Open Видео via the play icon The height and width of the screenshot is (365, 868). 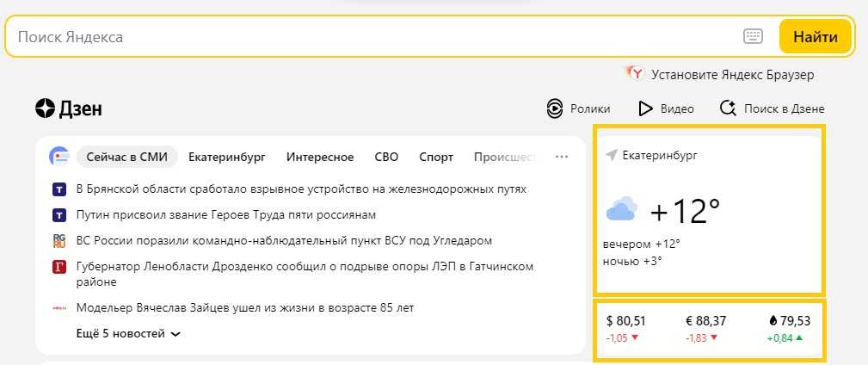[x=645, y=108]
